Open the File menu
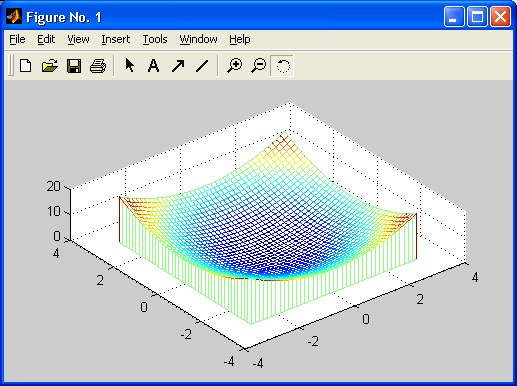 17,39
